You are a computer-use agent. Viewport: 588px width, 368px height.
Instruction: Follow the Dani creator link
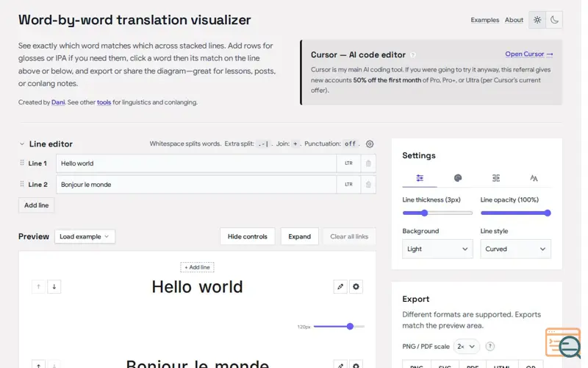(x=58, y=102)
